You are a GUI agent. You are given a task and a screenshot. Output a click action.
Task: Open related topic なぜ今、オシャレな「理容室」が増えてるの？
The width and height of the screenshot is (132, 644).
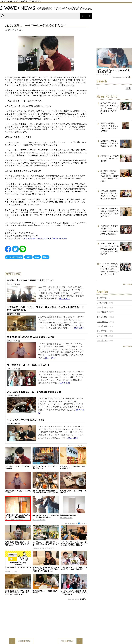[31, 280]
